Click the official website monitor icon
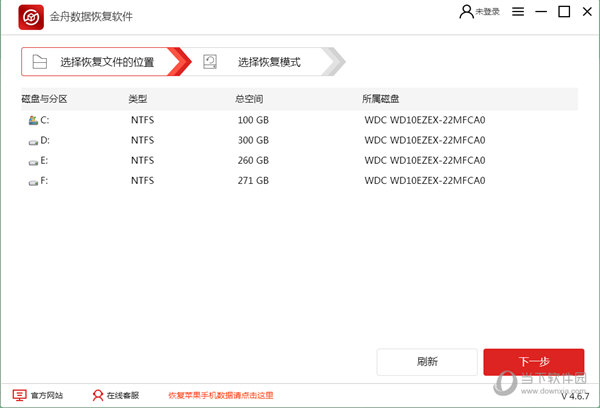Viewport: 600px width, 408px height. [x=20, y=395]
